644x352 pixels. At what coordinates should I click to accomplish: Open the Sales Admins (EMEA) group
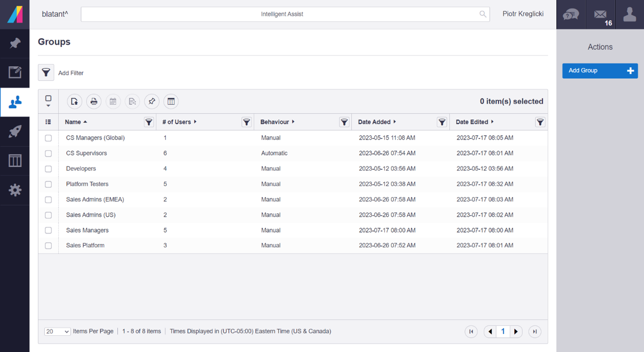coord(95,199)
